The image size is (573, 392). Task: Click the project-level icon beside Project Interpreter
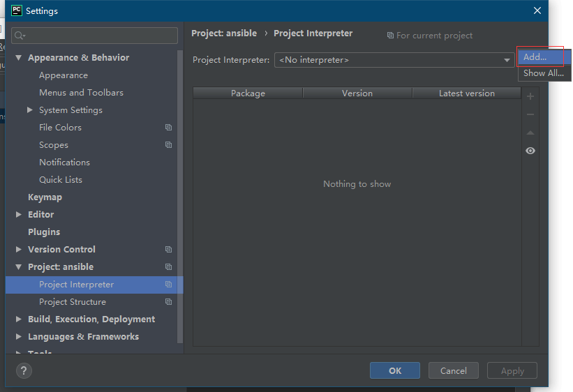[168, 284]
